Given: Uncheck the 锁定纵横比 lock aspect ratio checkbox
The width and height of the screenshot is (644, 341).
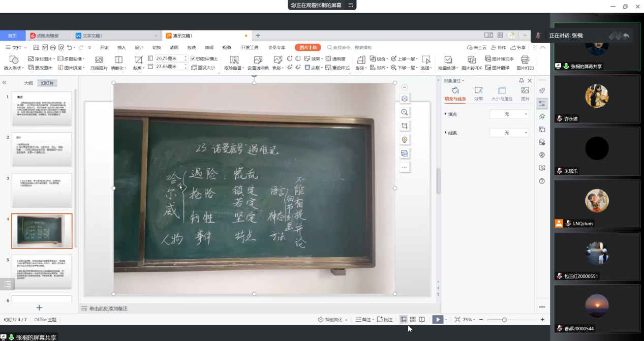Looking at the screenshot, I should click(193, 59).
